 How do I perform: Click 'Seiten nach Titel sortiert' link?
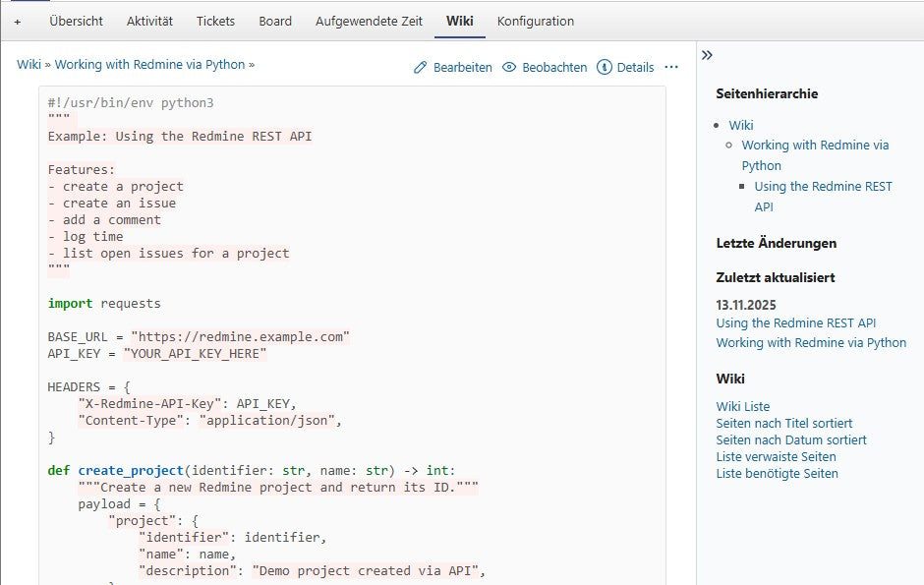pos(783,423)
